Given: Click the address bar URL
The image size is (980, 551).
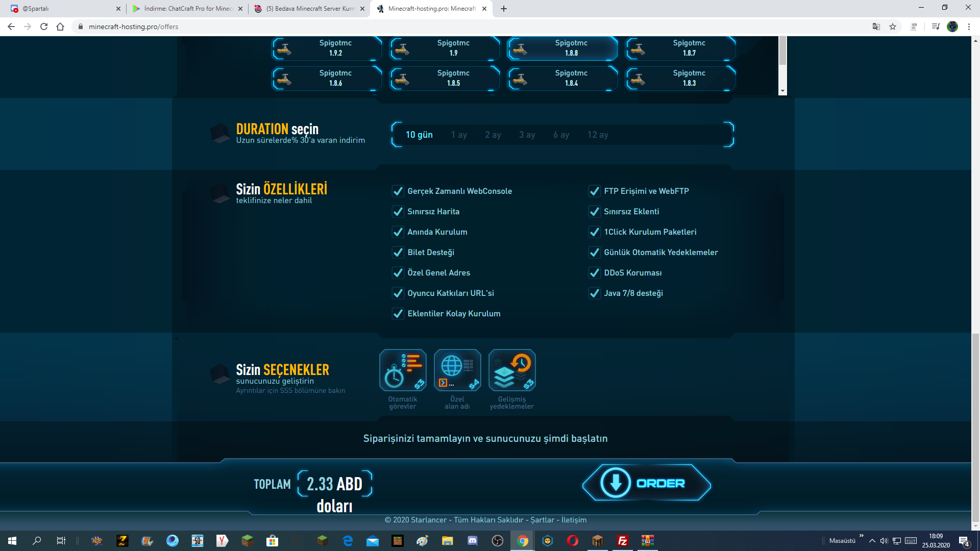Looking at the screenshot, I should tap(134, 27).
